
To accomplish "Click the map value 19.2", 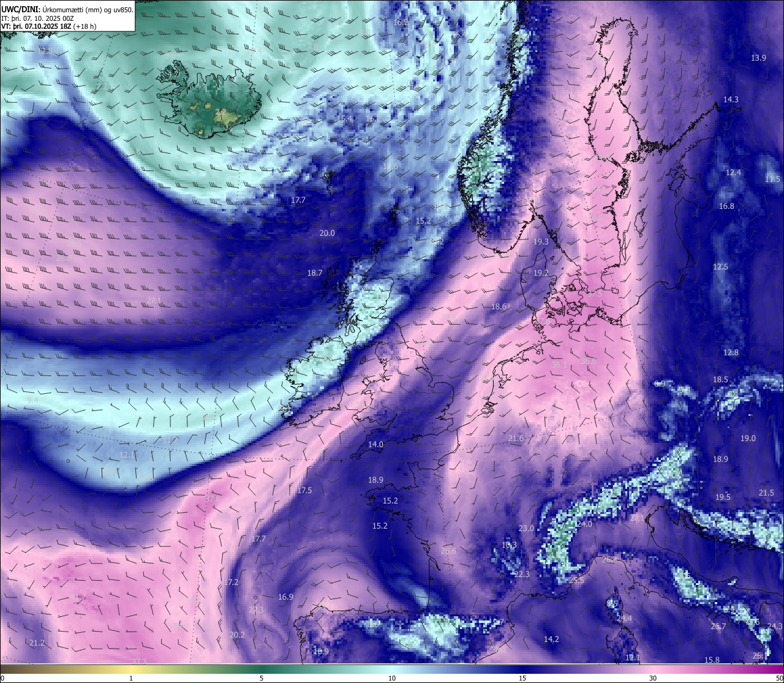I will tap(541, 273).
